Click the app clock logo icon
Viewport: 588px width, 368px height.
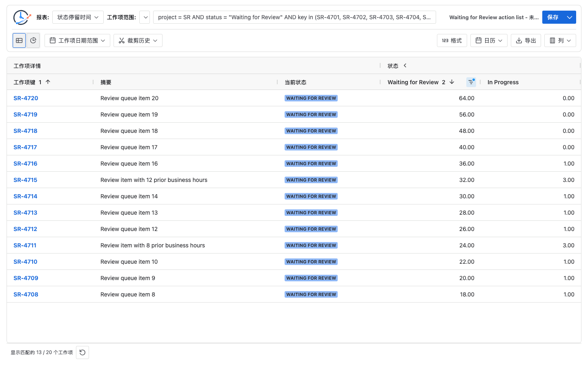22,17
